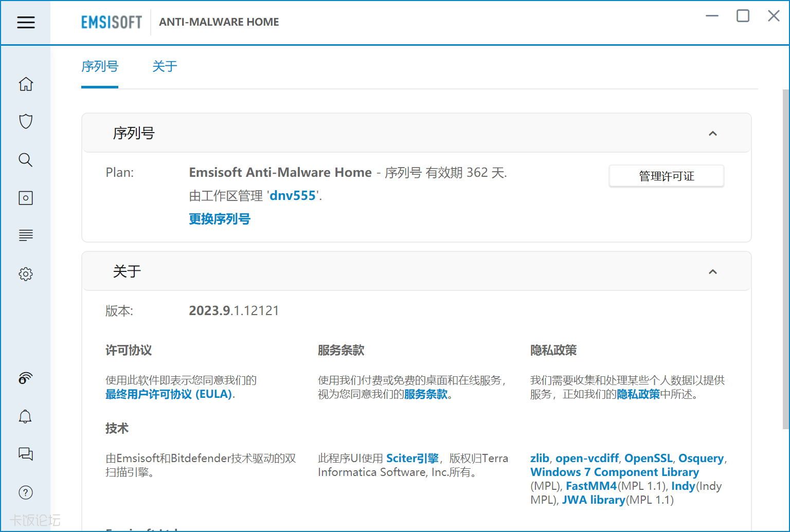
Task: Click the vertical scrollbar on the right
Action: pos(785,257)
